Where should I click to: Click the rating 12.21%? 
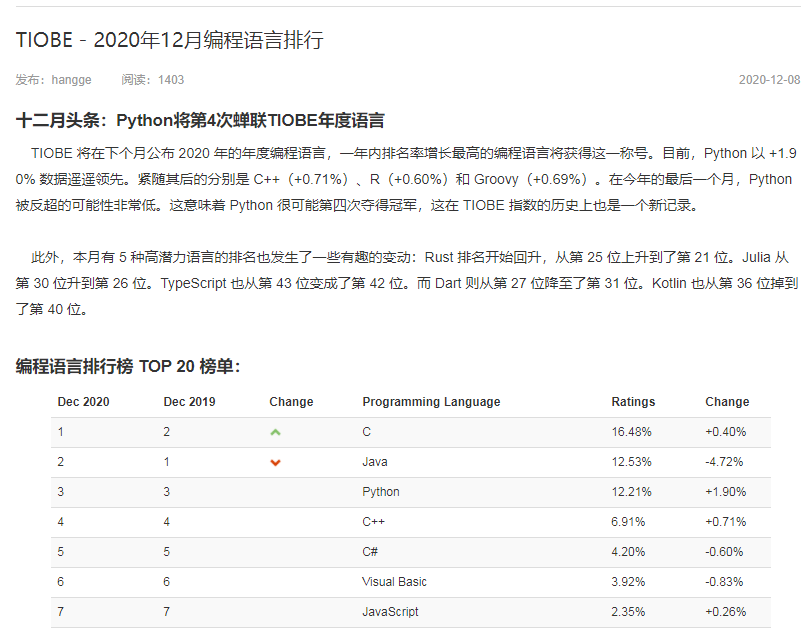[632, 492]
